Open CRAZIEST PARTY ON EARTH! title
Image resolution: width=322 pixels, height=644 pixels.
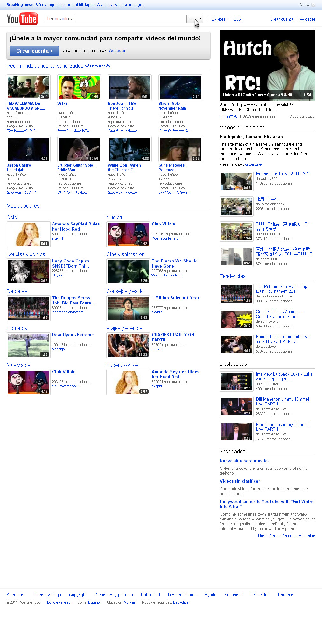click(x=173, y=337)
